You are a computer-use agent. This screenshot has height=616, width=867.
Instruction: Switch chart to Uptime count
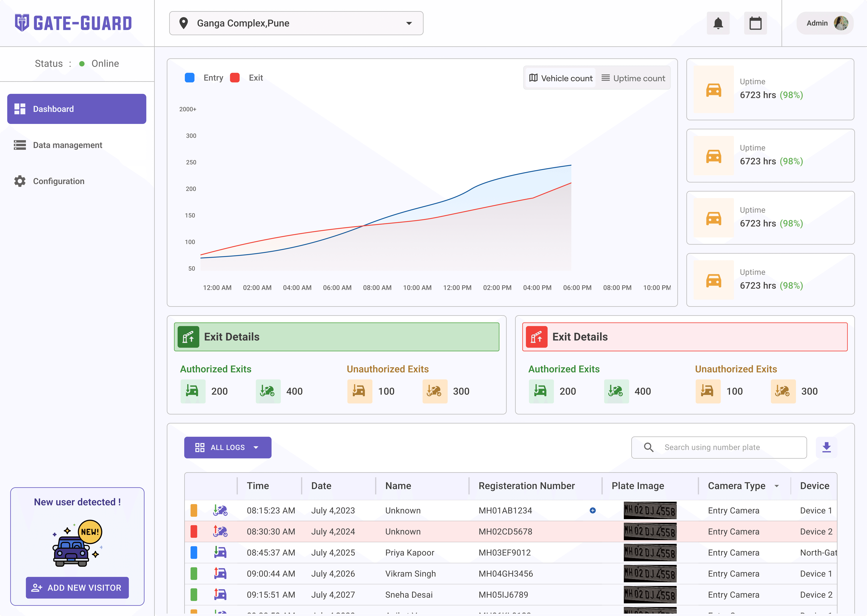click(x=633, y=78)
